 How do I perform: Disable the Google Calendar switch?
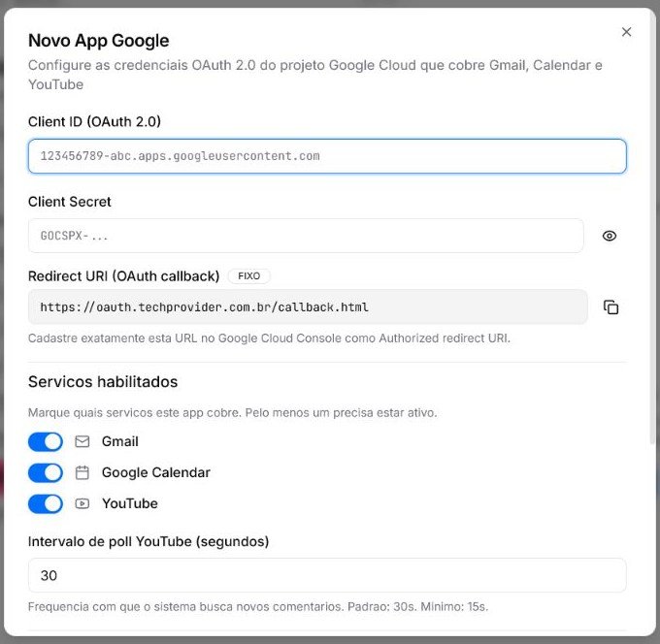point(46,472)
